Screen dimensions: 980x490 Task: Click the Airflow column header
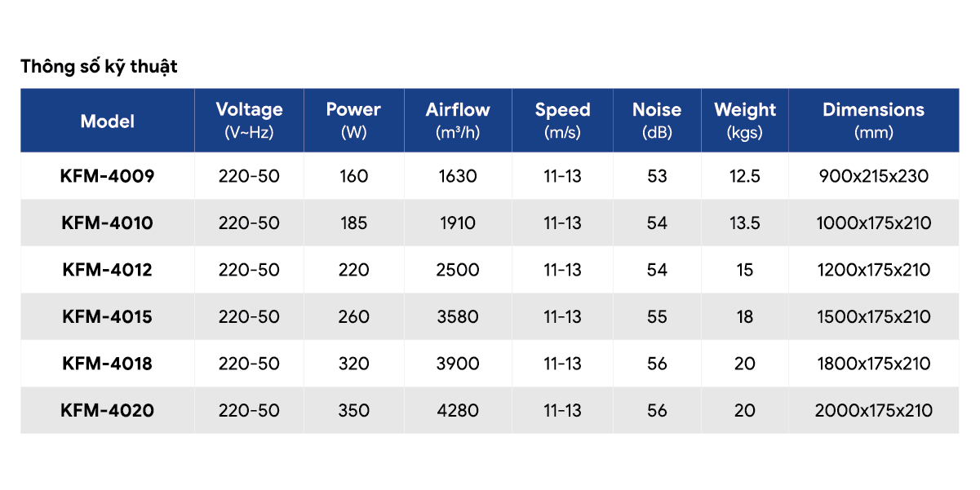(x=458, y=120)
